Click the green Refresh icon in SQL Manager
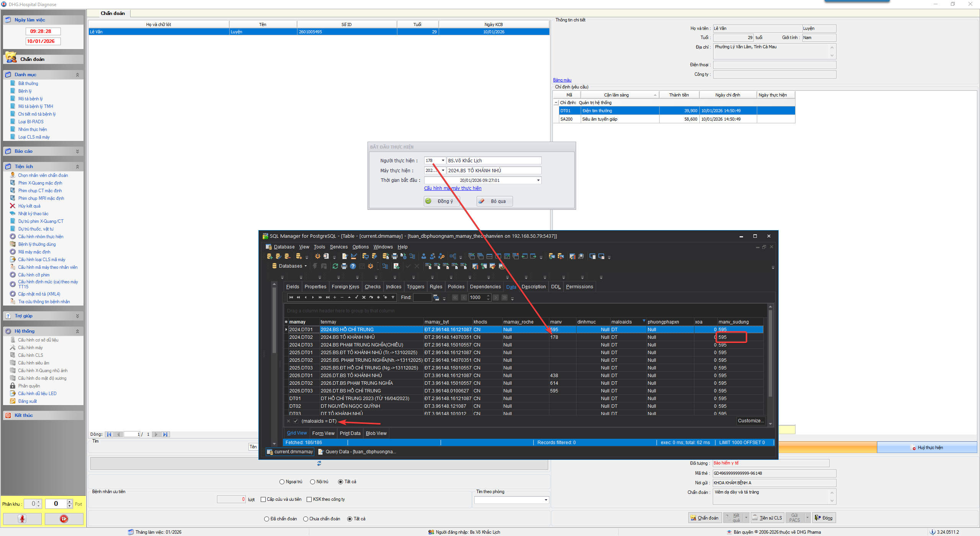 pos(335,266)
